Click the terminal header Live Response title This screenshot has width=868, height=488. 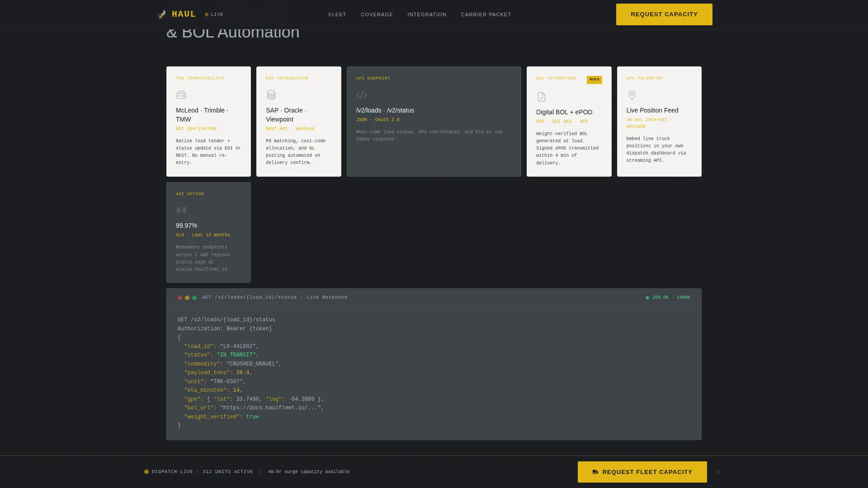[x=275, y=297]
